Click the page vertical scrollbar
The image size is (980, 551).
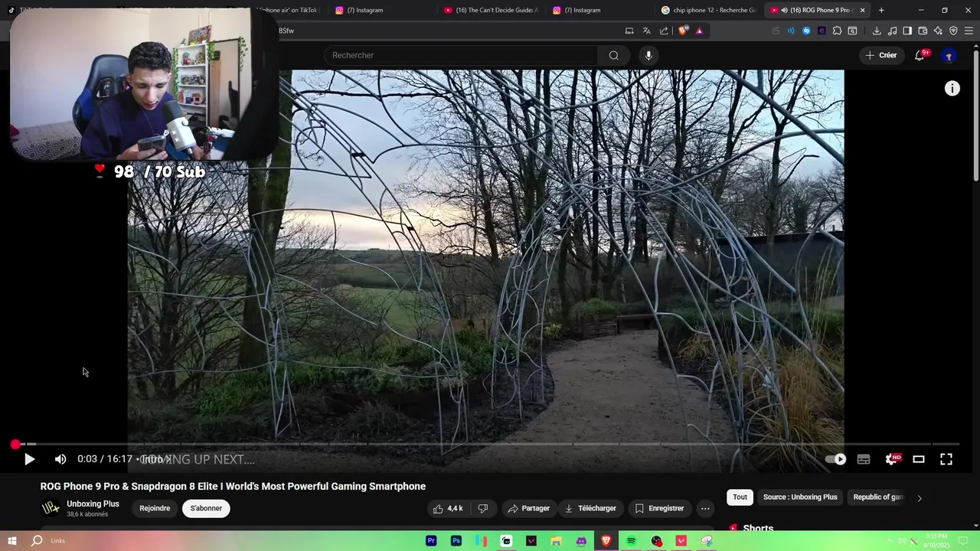click(x=975, y=115)
